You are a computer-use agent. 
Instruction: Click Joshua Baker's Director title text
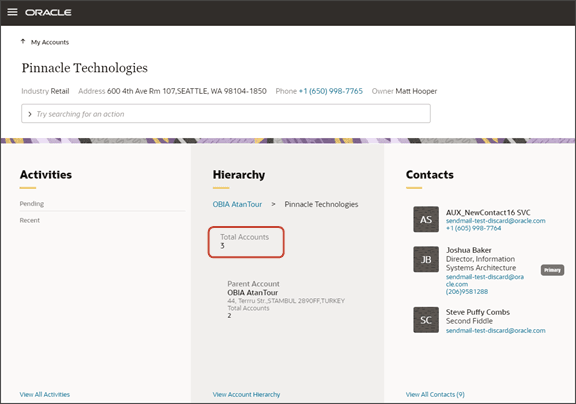point(481,263)
